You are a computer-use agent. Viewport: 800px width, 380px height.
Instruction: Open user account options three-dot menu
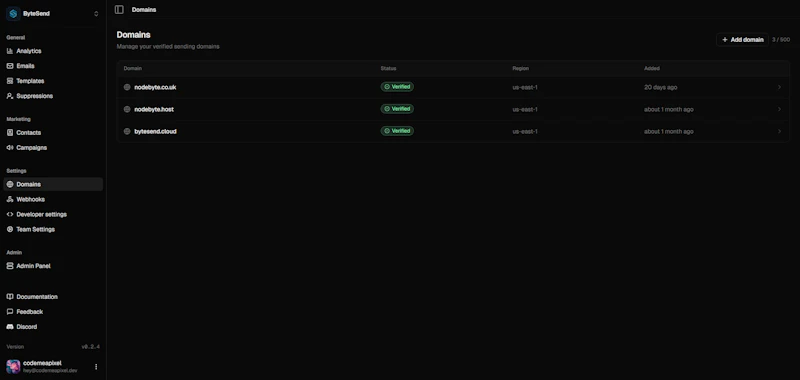tap(96, 367)
